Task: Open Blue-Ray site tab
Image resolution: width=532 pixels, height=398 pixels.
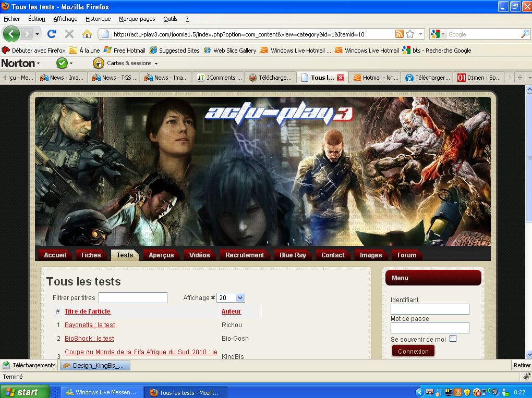Action: [293, 255]
